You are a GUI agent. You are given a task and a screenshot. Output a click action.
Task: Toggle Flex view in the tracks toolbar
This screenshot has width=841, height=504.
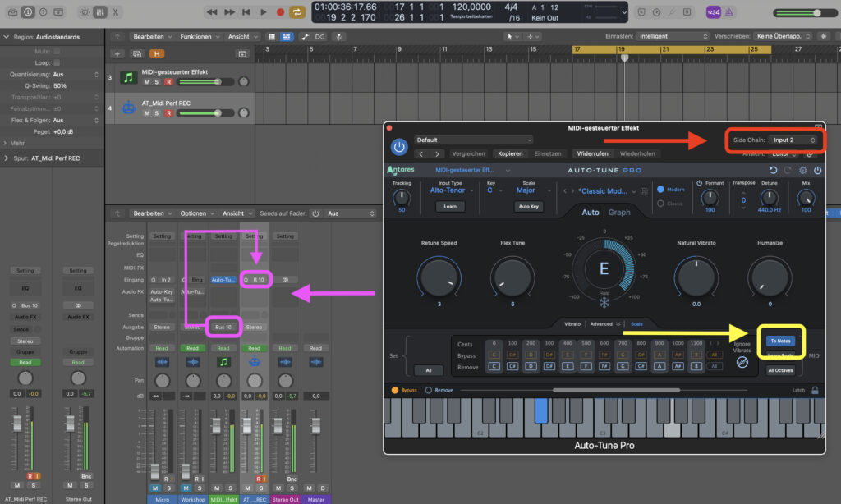coord(319,36)
